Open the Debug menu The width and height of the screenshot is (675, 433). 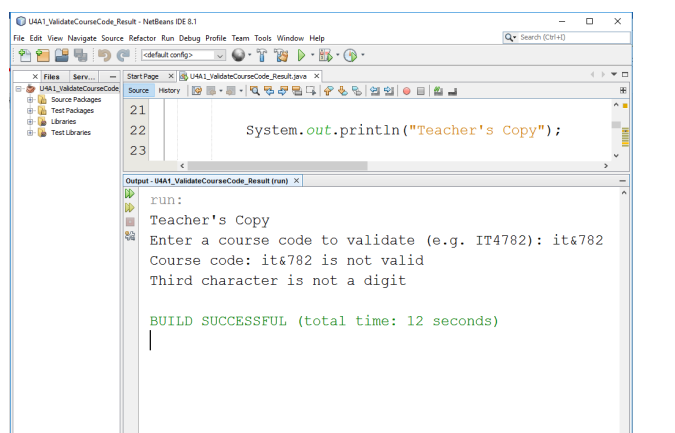(189, 38)
